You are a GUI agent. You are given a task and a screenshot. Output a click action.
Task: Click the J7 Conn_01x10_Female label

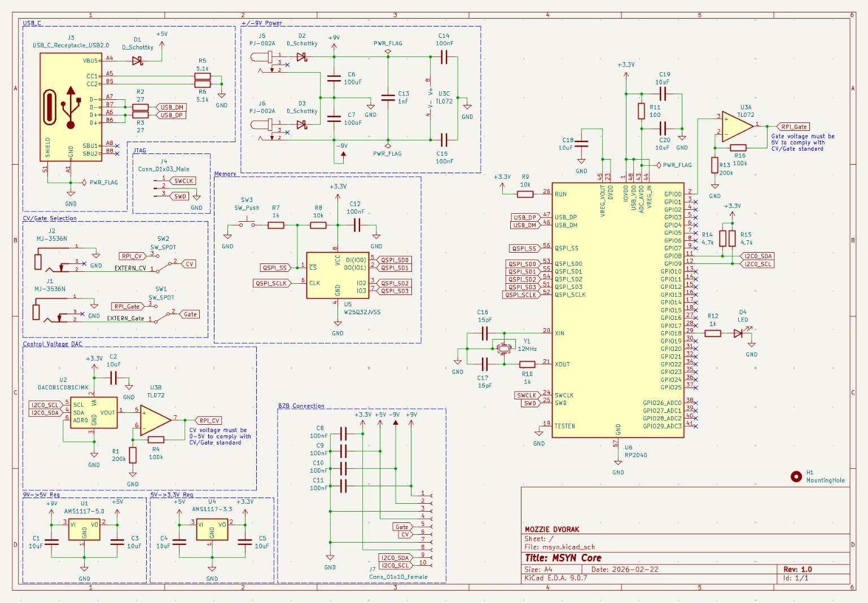pyautogui.click(x=398, y=576)
